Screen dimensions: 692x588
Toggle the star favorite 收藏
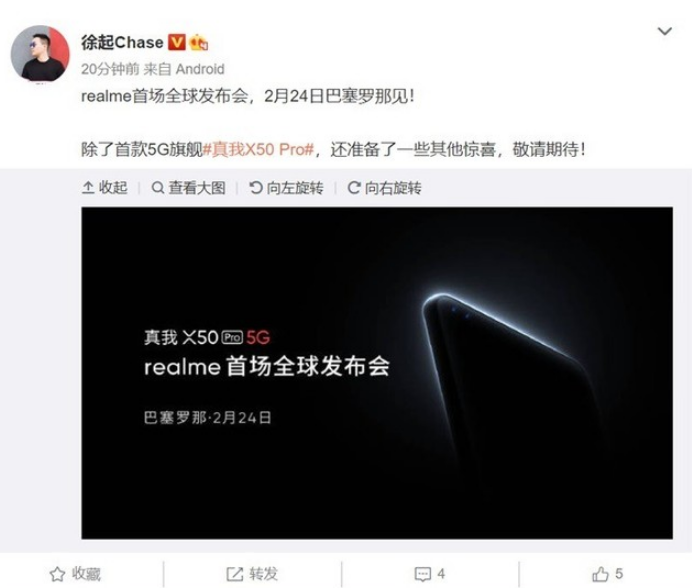click(x=75, y=574)
